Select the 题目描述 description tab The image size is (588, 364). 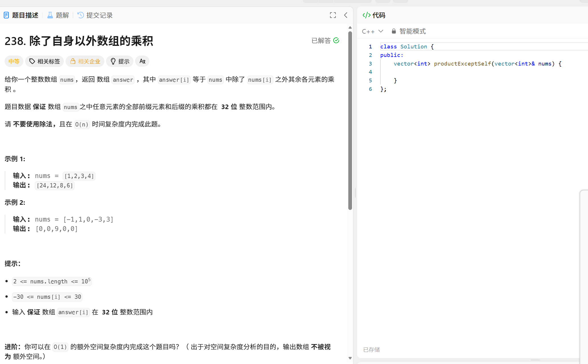pos(21,15)
